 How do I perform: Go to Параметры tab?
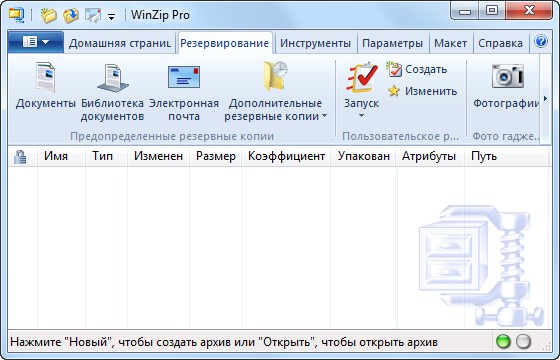pos(392,43)
